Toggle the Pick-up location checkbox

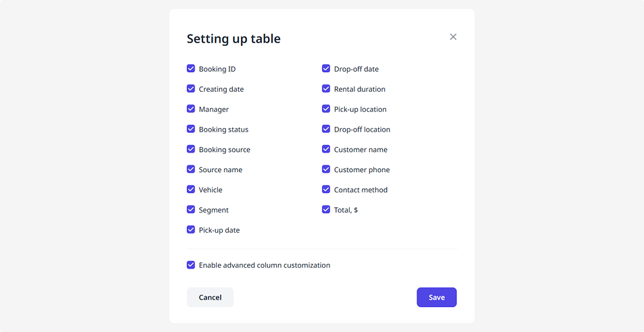(x=326, y=109)
